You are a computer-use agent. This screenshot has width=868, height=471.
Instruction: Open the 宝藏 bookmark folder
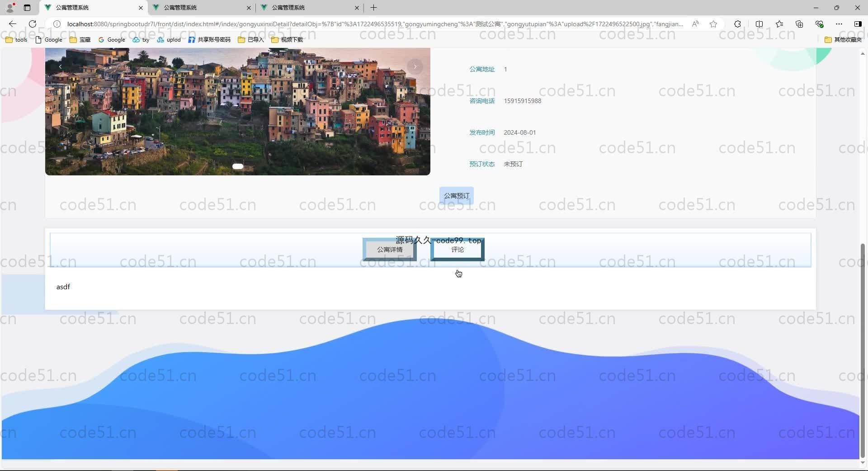(80, 40)
